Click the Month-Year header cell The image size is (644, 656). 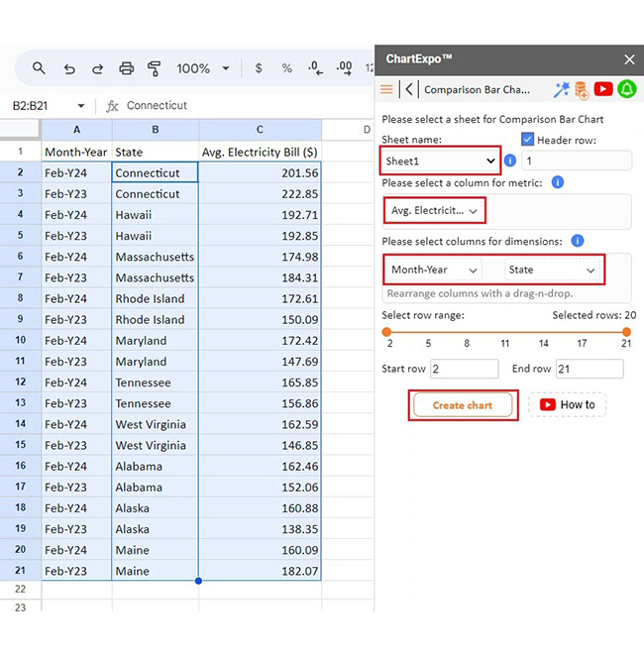[76, 152]
